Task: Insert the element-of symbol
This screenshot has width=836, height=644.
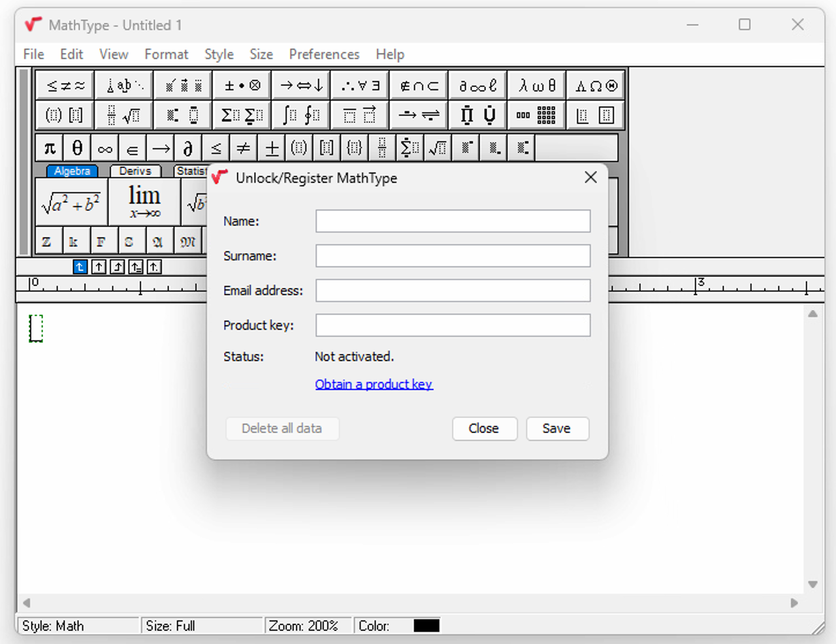Action: 133,148
